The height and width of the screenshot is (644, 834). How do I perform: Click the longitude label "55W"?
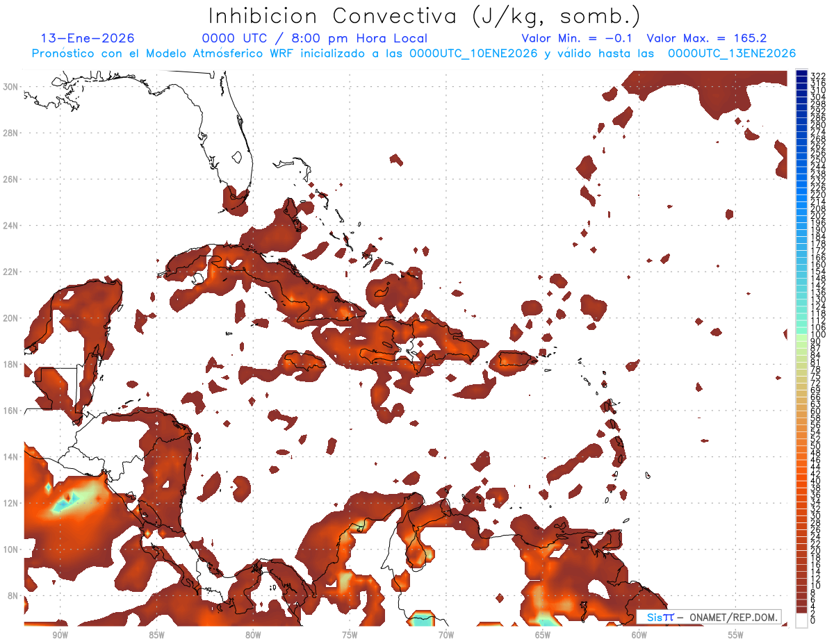(736, 636)
